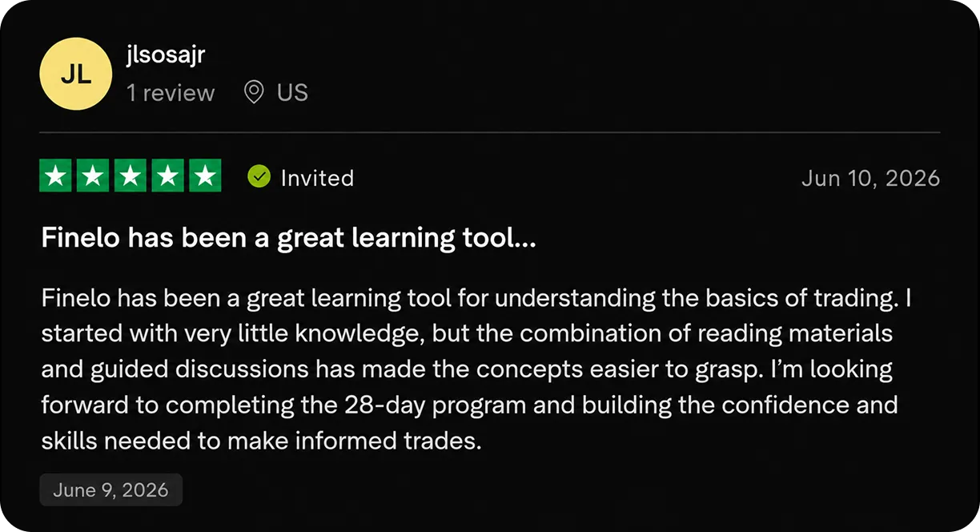Click the US country label
Image resolution: width=980 pixels, height=532 pixels.
[292, 93]
